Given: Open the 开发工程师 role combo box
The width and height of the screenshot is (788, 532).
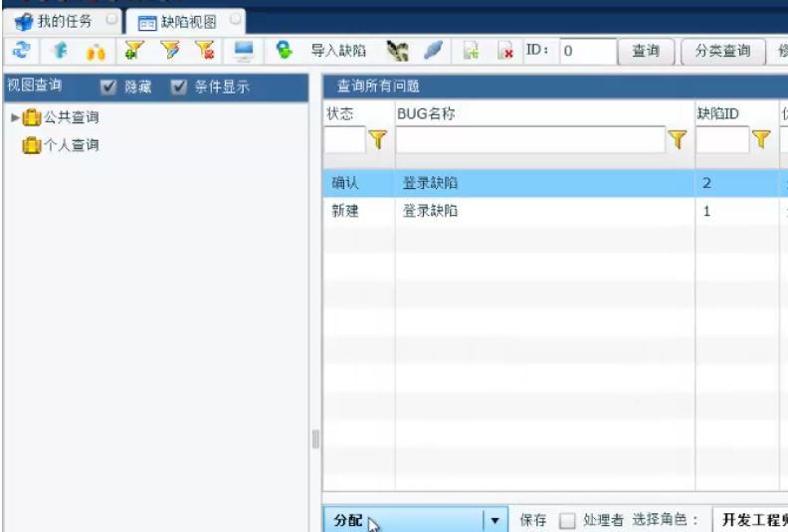Looking at the screenshot, I should 750,519.
